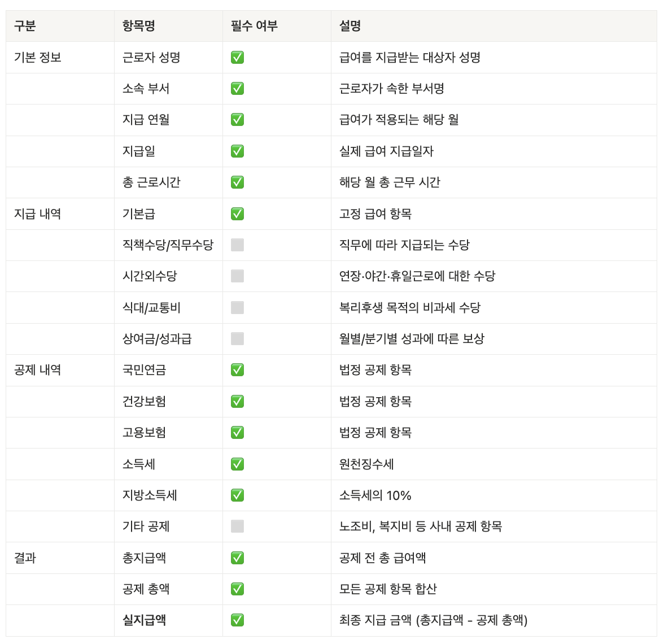Image resolution: width=664 pixels, height=644 pixels.
Task: Tick the 식대/교통비 required checkbox
Action: (237, 308)
